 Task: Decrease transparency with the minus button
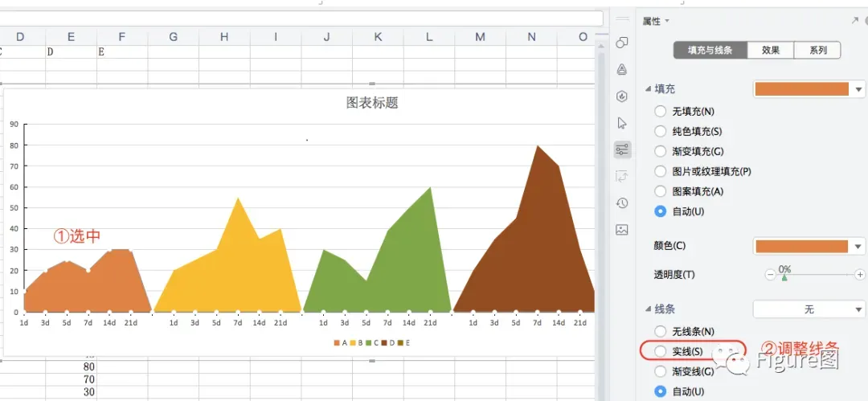click(770, 274)
